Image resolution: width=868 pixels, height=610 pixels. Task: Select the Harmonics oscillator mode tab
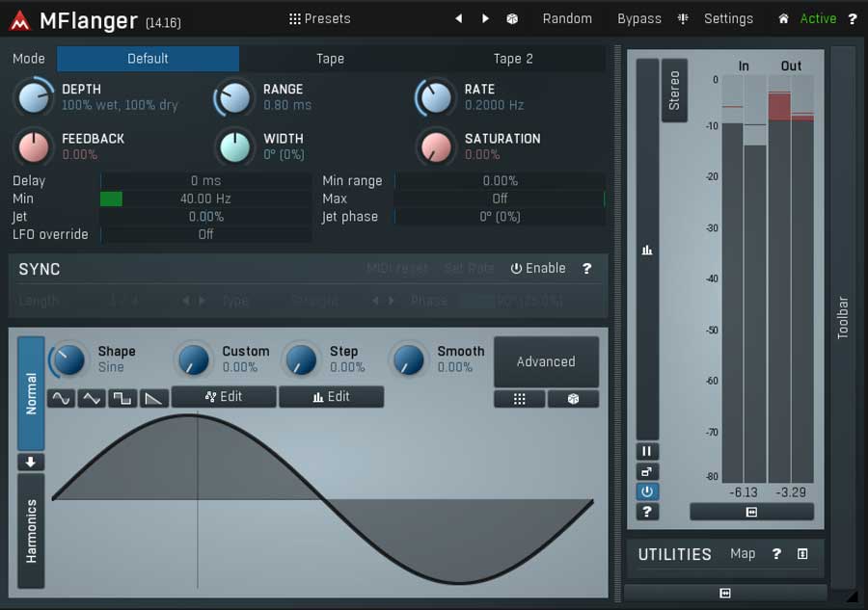click(x=31, y=531)
